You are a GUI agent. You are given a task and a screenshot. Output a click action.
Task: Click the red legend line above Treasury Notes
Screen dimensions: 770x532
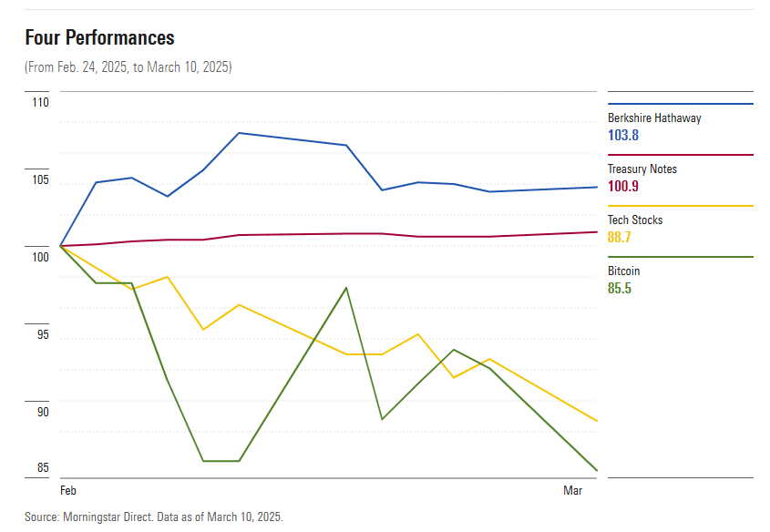(x=680, y=155)
